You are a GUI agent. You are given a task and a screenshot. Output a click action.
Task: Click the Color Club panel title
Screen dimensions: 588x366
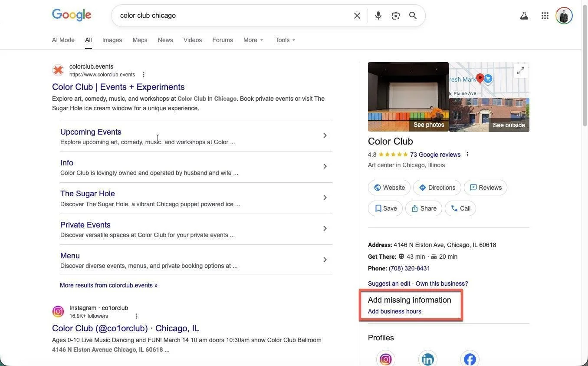[x=391, y=142]
